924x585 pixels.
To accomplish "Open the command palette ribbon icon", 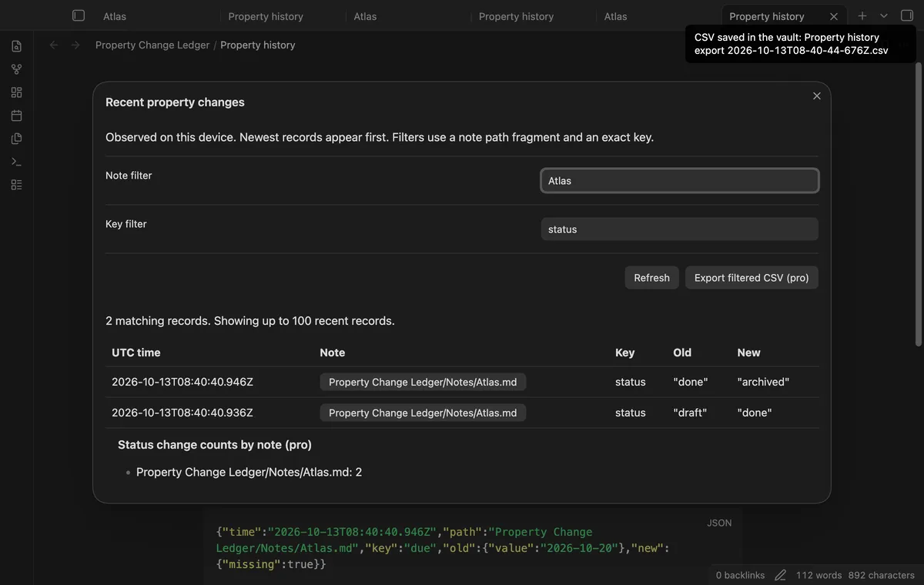I will click(16, 162).
